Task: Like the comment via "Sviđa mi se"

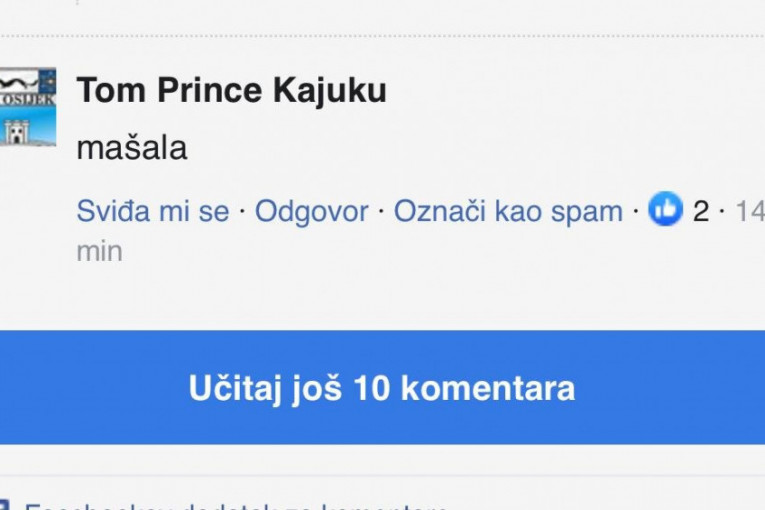Action: (152, 211)
